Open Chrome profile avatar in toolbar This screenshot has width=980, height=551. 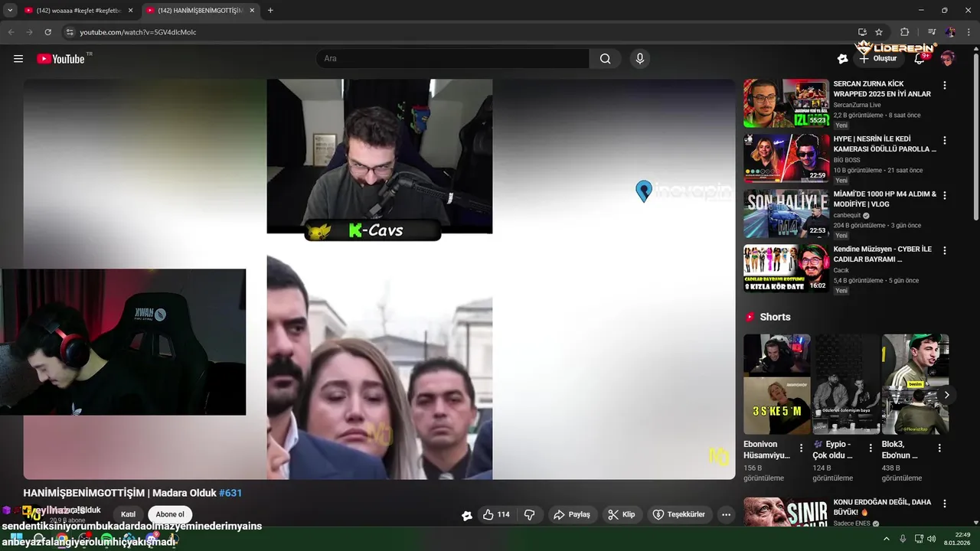(x=950, y=32)
